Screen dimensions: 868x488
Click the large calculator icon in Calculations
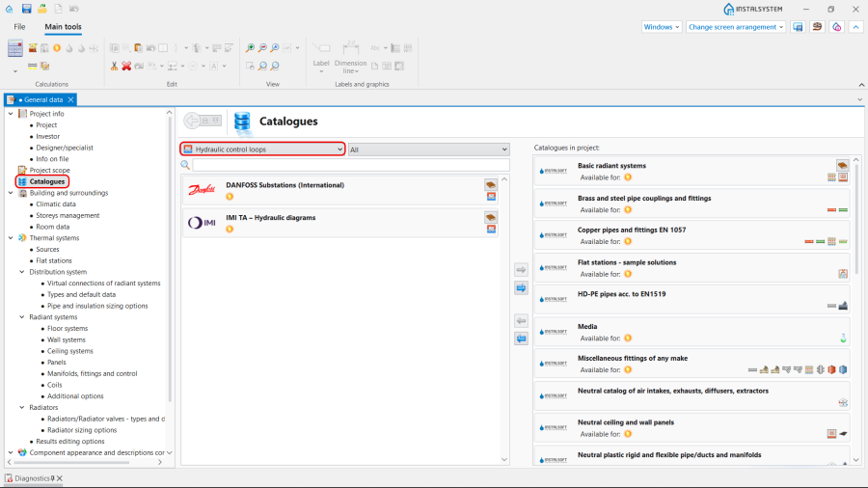click(14, 48)
